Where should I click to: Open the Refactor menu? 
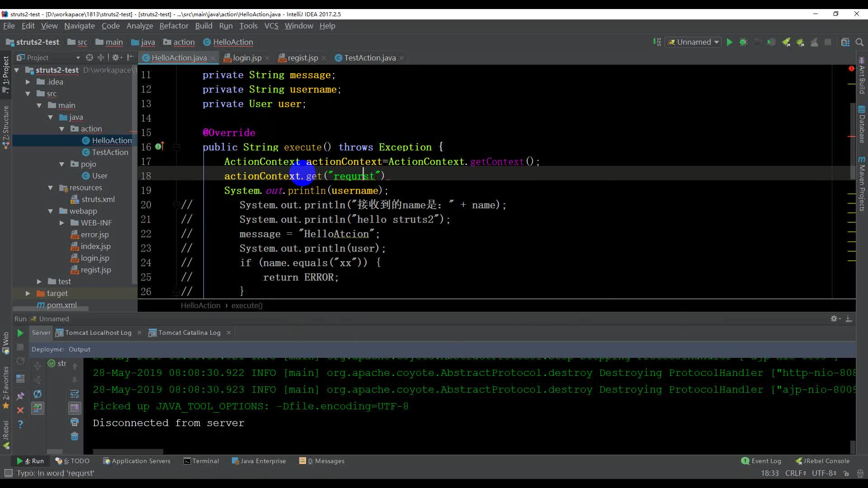[174, 26]
